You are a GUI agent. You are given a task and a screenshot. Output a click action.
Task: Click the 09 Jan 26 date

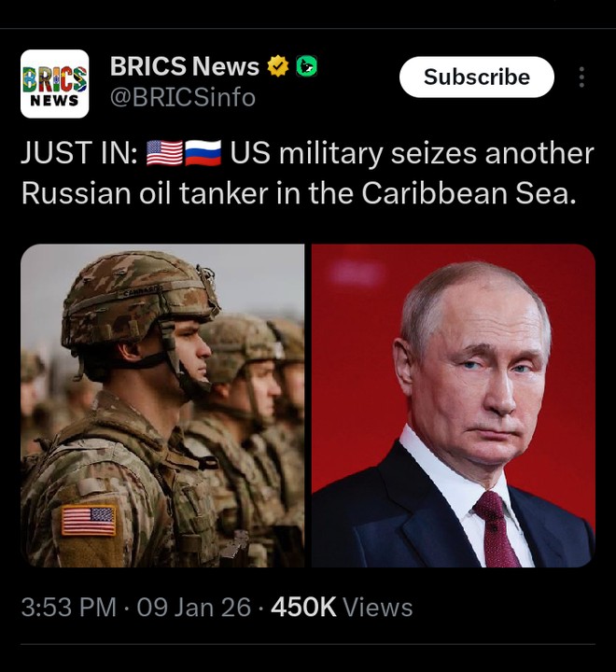(x=194, y=608)
